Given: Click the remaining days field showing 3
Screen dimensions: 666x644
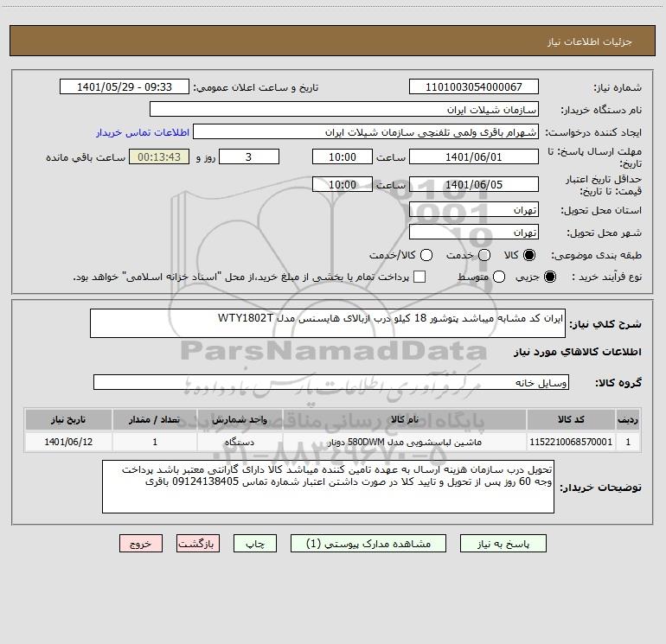Looking at the screenshot, I should pyautogui.click(x=249, y=156).
